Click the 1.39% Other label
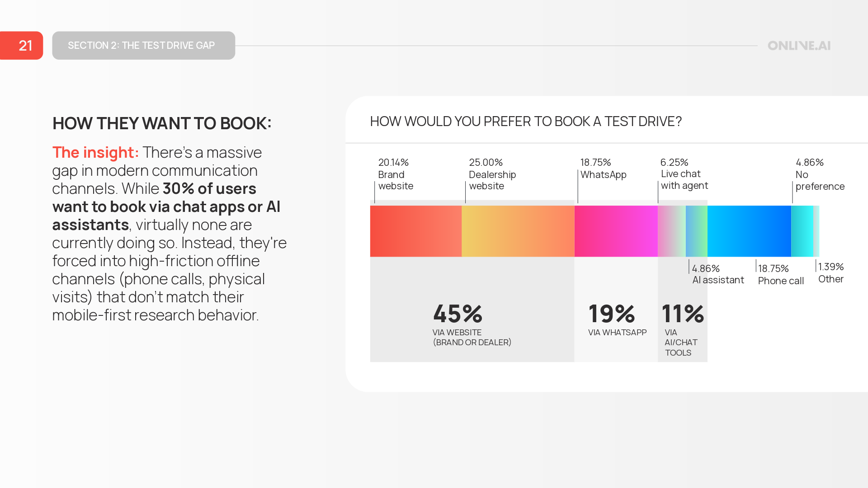Image resolution: width=868 pixels, height=488 pixels. pos(831,273)
